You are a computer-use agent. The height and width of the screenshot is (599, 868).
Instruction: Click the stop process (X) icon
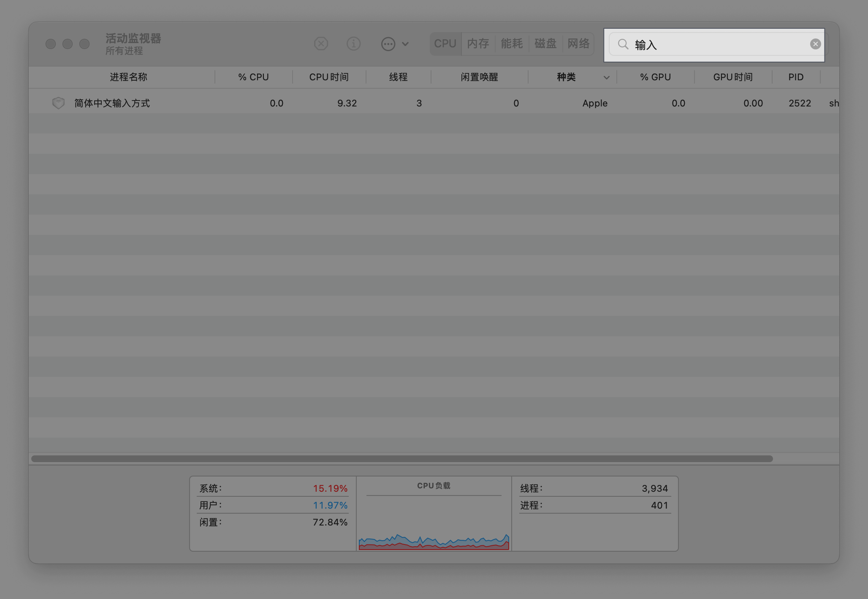pyautogui.click(x=321, y=44)
